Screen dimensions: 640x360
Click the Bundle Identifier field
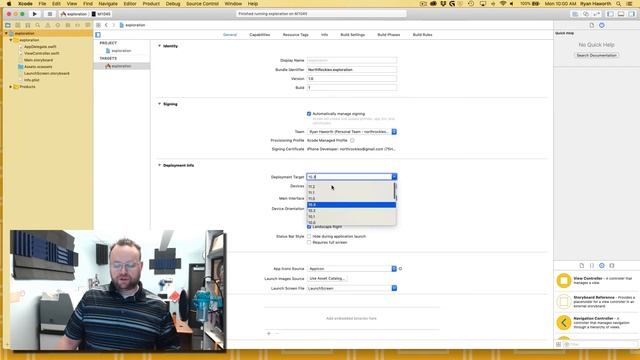(x=352, y=70)
